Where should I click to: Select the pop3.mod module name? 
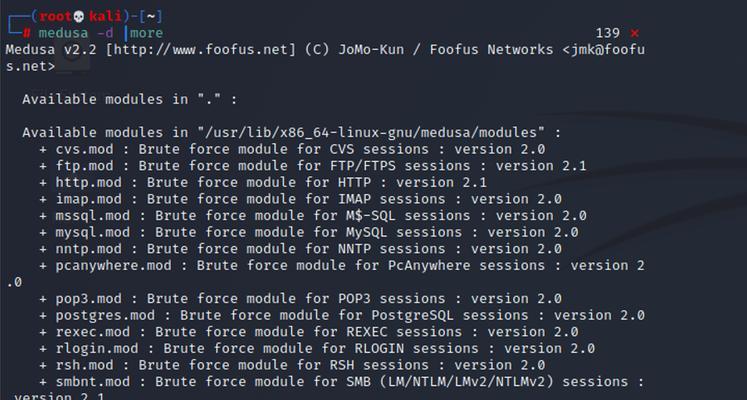[89, 299]
